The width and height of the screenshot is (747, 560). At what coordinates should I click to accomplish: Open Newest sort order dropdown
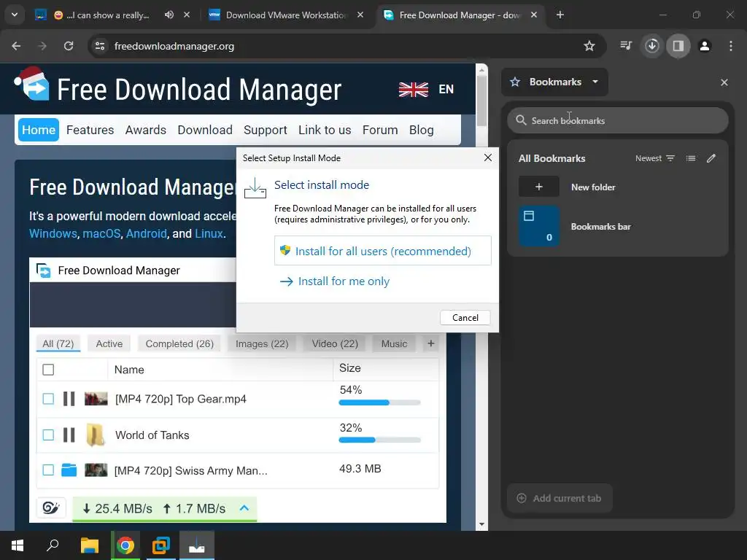[x=655, y=158]
